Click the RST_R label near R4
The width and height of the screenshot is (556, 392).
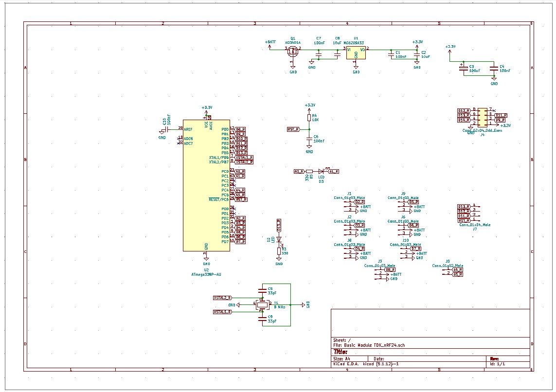click(x=293, y=129)
